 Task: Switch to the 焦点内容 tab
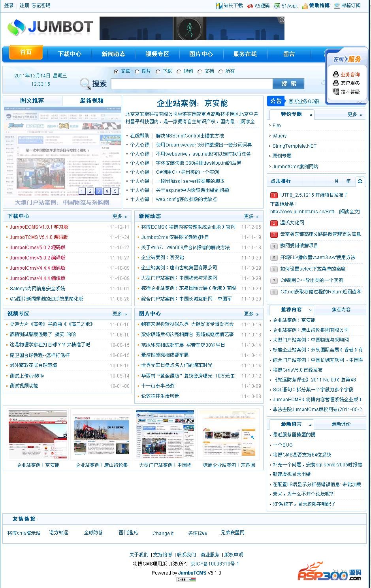(x=341, y=310)
